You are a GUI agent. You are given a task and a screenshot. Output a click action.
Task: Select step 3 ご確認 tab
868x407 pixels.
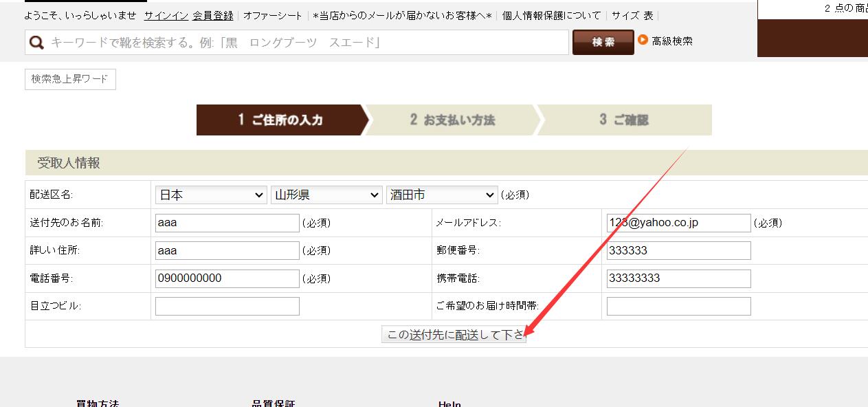[623, 120]
